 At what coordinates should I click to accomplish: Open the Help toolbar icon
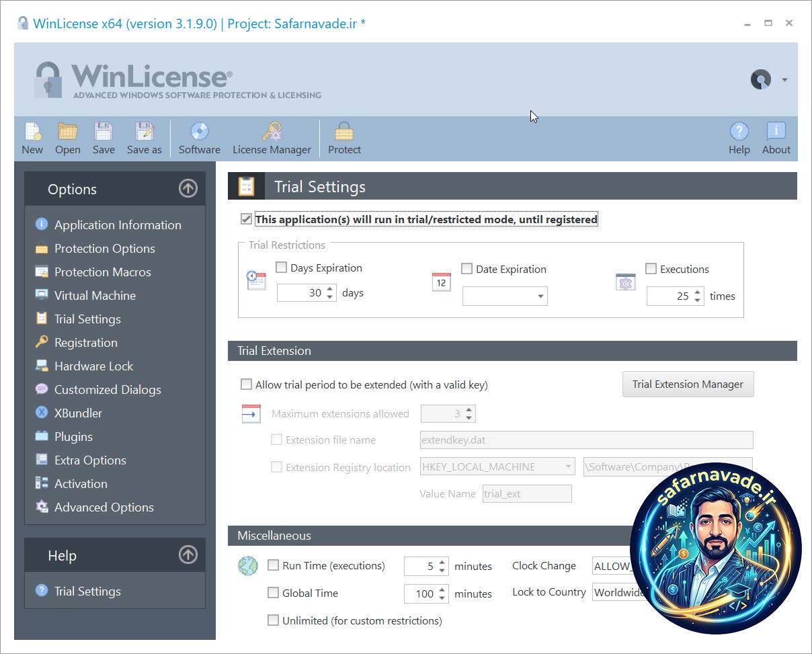tap(739, 132)
